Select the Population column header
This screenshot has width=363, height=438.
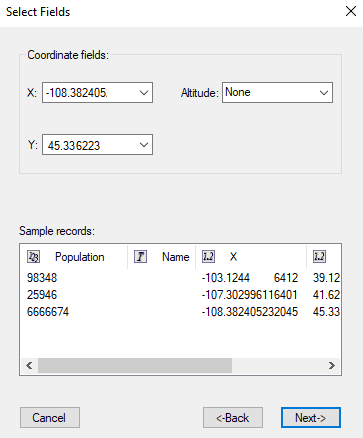74,257
